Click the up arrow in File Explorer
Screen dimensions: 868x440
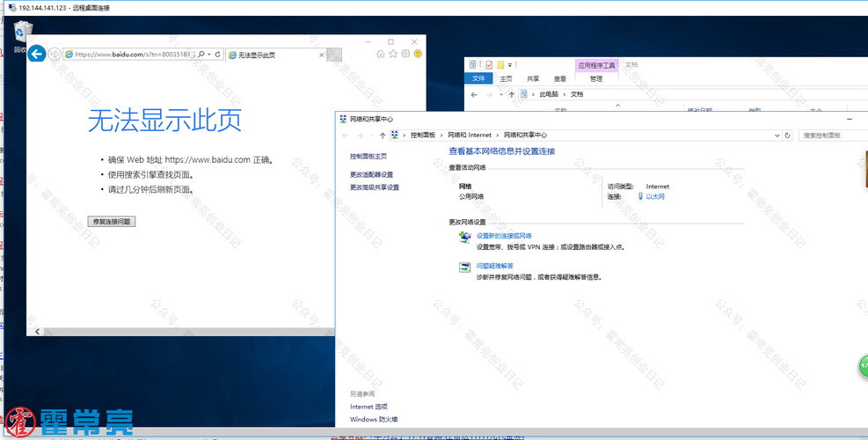[512, 94]
